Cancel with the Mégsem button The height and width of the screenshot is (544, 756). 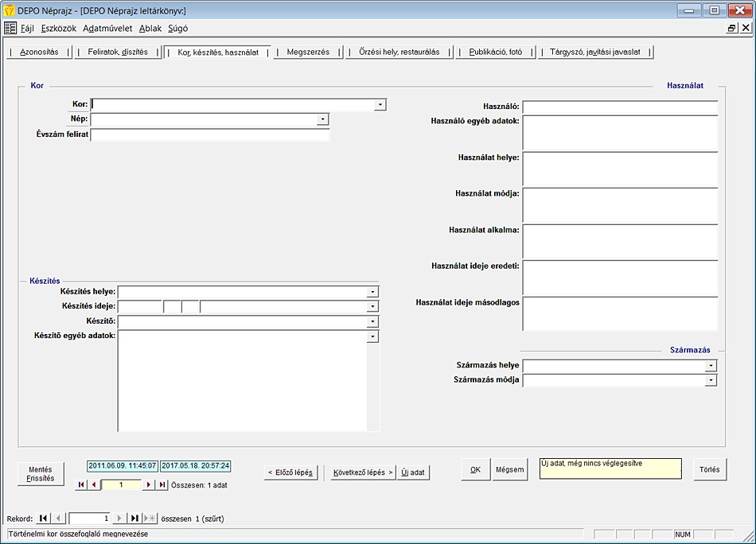click(x=510, y=469)
